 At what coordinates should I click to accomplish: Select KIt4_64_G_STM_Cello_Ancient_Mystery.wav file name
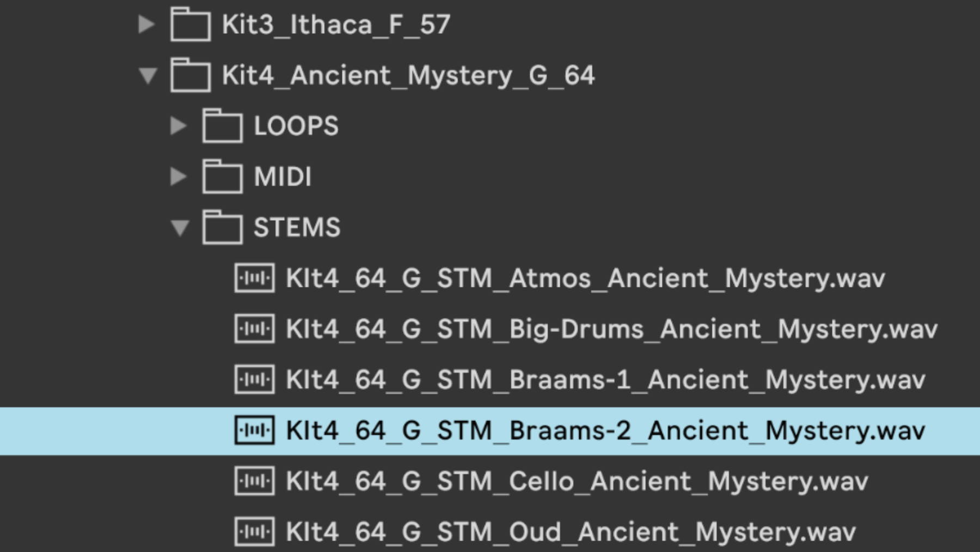click(577, 482)
